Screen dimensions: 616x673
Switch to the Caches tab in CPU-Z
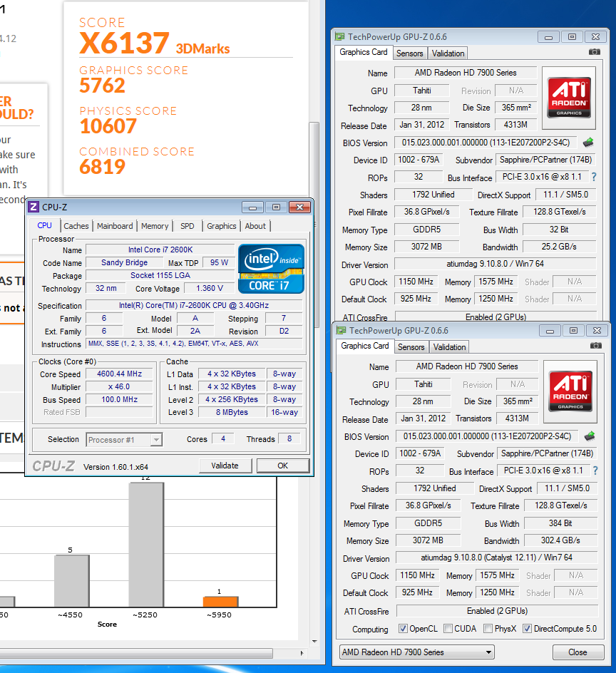76,226
